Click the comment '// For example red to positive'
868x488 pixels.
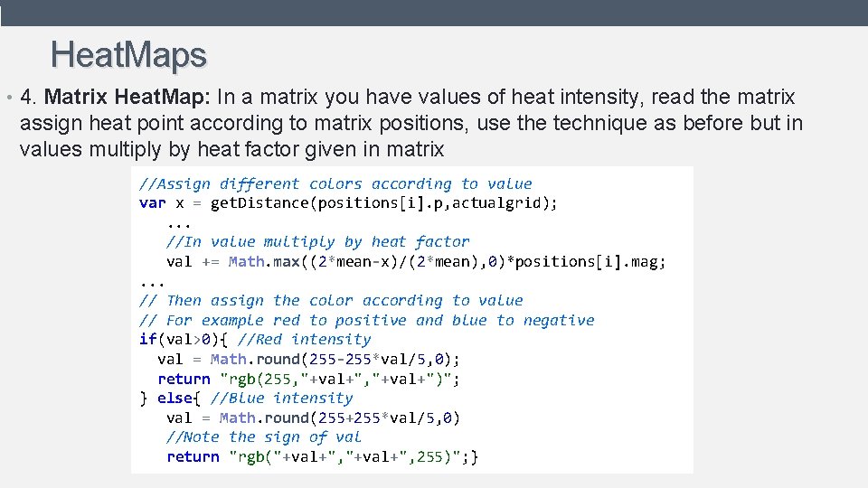(366, 320)
